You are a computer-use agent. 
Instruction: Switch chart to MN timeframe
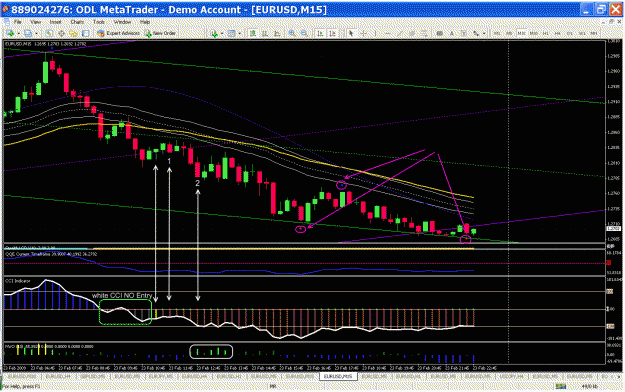click(594, 33)
